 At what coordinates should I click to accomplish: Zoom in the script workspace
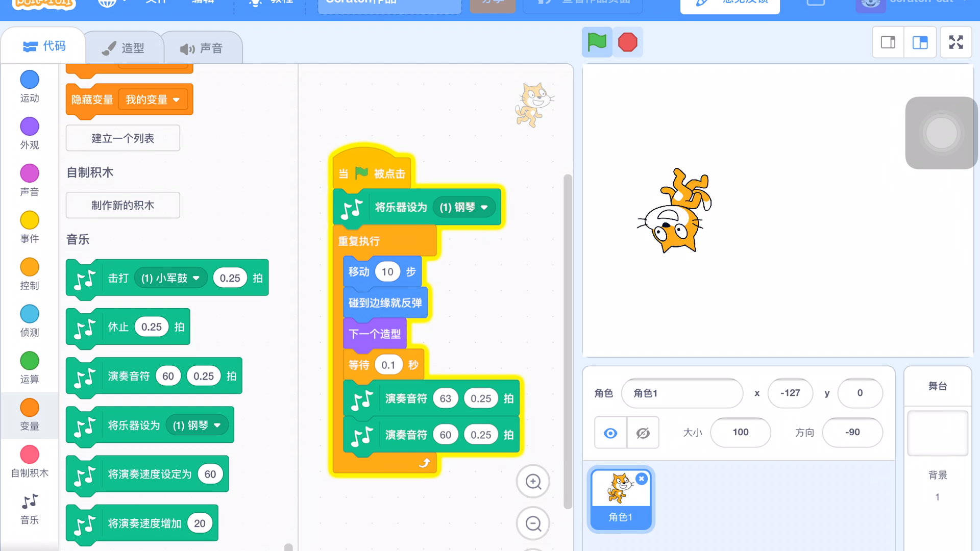[x=533, y=482]
